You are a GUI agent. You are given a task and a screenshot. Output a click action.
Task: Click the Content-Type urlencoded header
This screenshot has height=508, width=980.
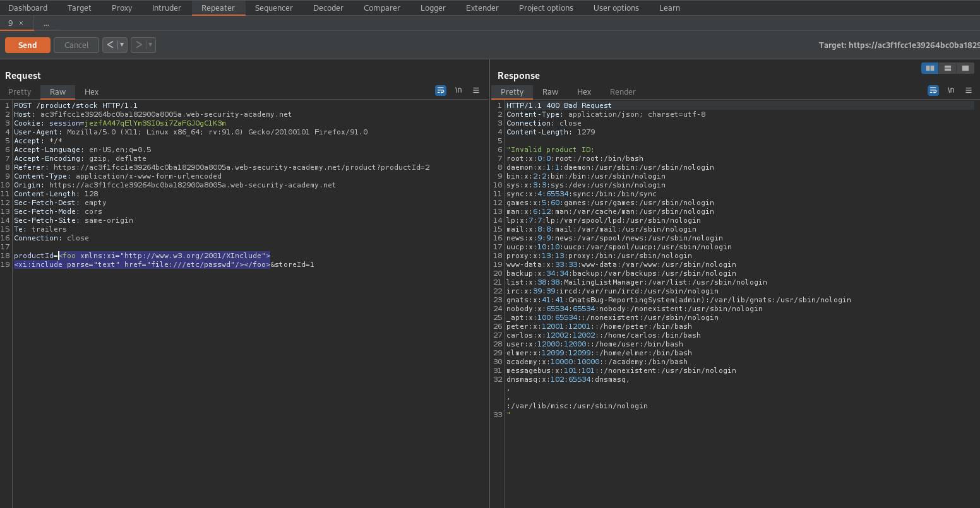pyautogui.click(x=117, y=176)
